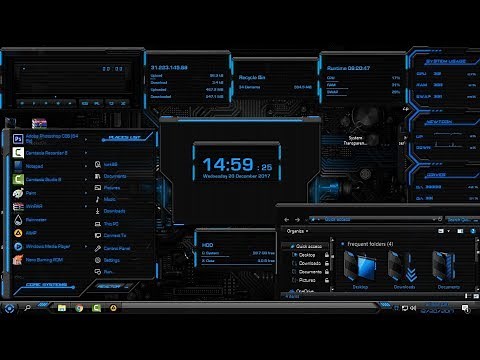This screenshot has width=480, height=360.
Task: Collapse the Frequent folders group
Action: pos(342,244)
